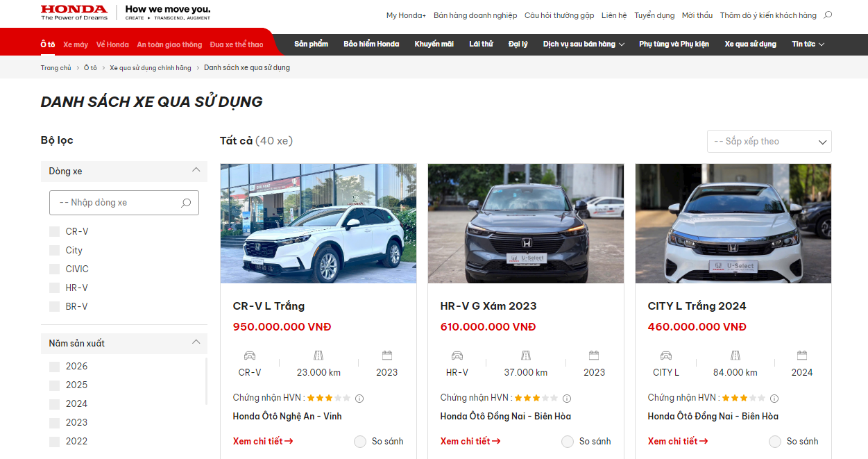The height and width of the screenshot is (459, 868).
Task: Open the HR-V G Xám 2023 car photo
Action: click(x=526, y=224)
